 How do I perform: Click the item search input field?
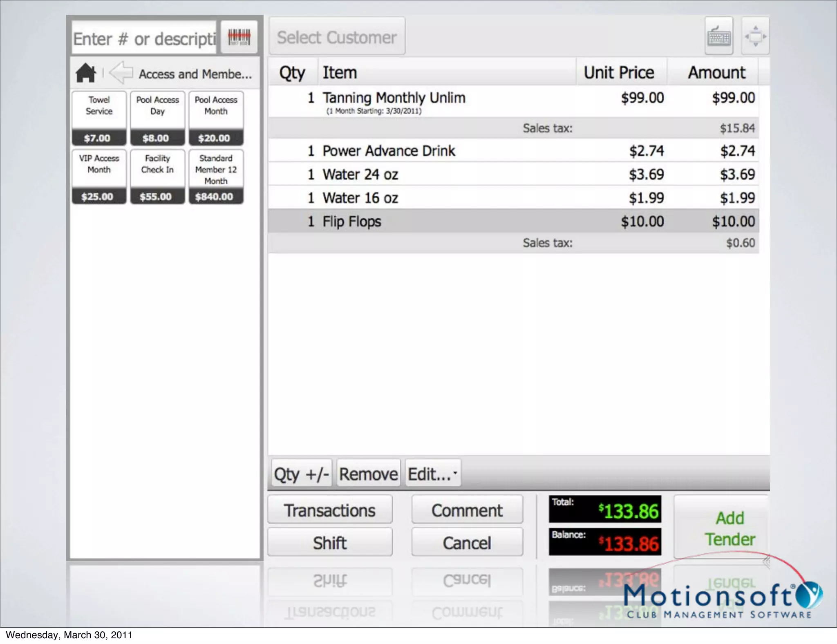click(x=144, y=39)
